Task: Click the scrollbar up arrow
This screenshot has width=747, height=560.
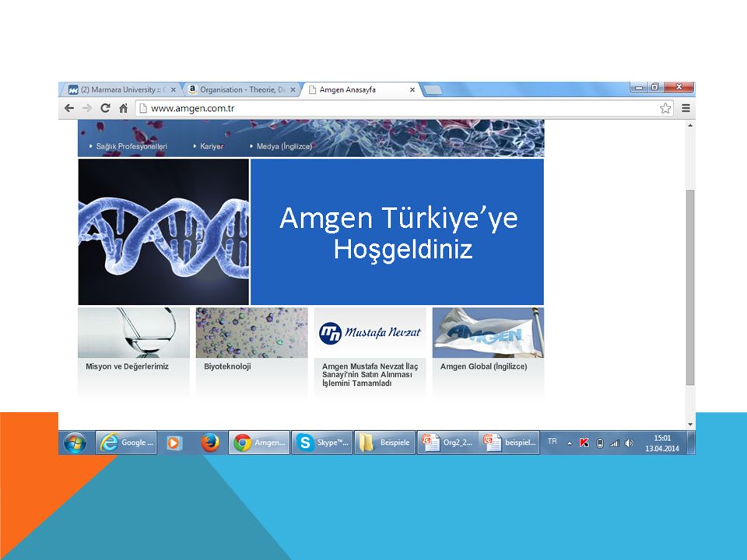Action: pos(690,125)
